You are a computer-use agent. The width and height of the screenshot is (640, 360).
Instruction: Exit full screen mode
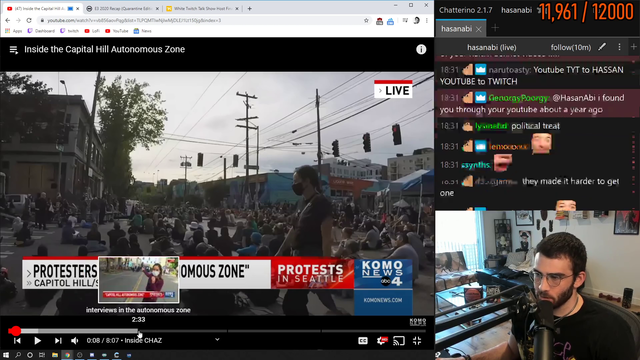[417, 340]
